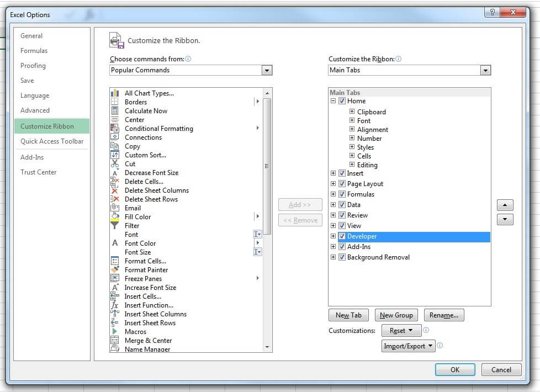540x392 pixels.
Task: Click the Insert Function fx icon
Action: point(115,305)
